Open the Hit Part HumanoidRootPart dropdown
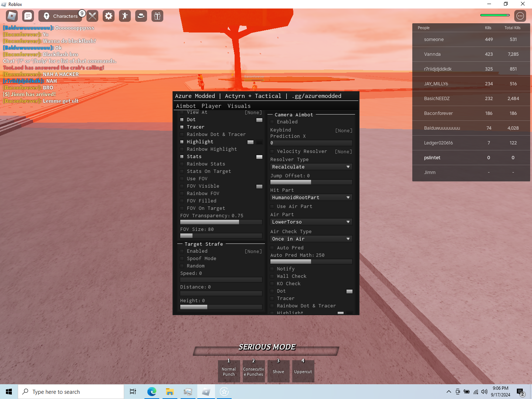The width and height of the screenshot is (532, 399). tap(311, 198)
